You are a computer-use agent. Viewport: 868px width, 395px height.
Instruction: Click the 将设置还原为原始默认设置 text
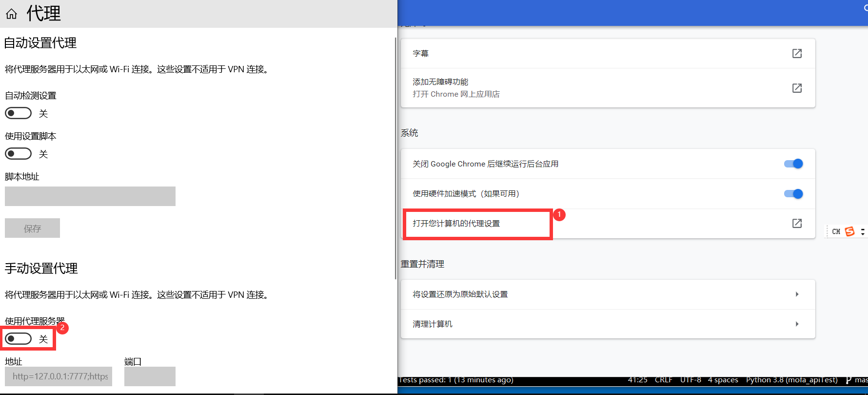tap(460, 294)
